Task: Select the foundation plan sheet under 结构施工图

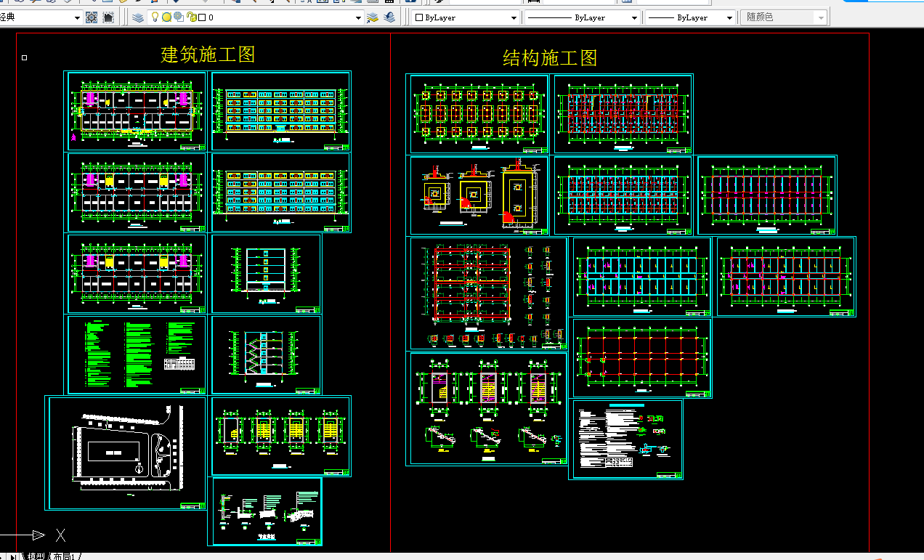Action: click(479, 113)
